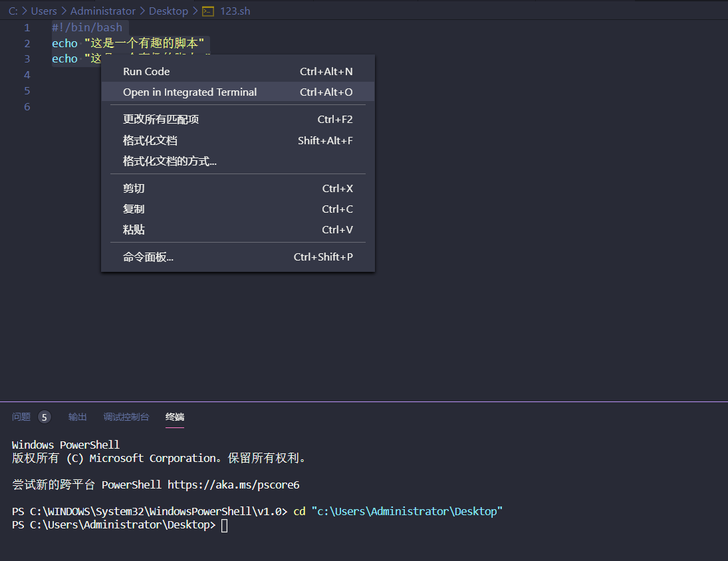
Task: Select 粘贴 to paste
Action: (x=132, y=229)
